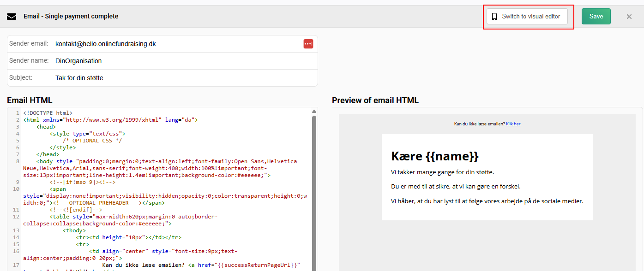Image resolution: width=644 pixels, height=271 pixels.
Task: Click the 'Email - Single payment complete' title
Action: coord(71,16)
